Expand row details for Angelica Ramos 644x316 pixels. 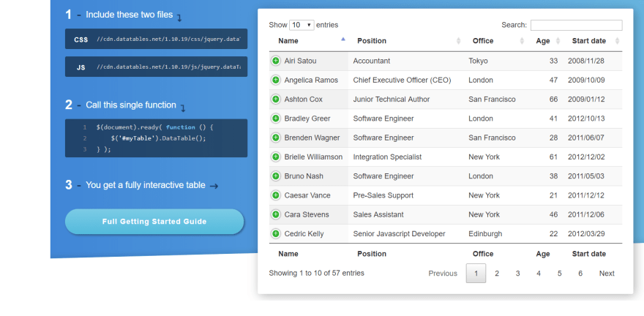pyautogui.click(x=276, y=80)
